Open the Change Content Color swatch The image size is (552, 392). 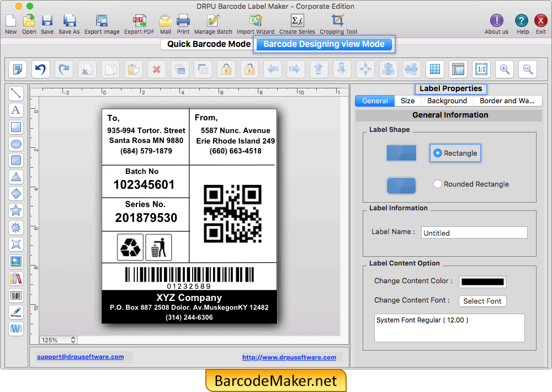(482, 282)
